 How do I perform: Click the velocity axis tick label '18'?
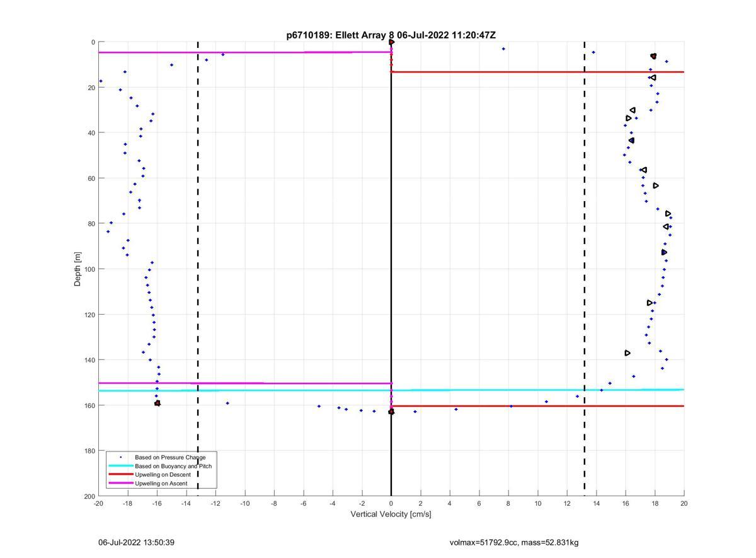[x=655, y=503]
